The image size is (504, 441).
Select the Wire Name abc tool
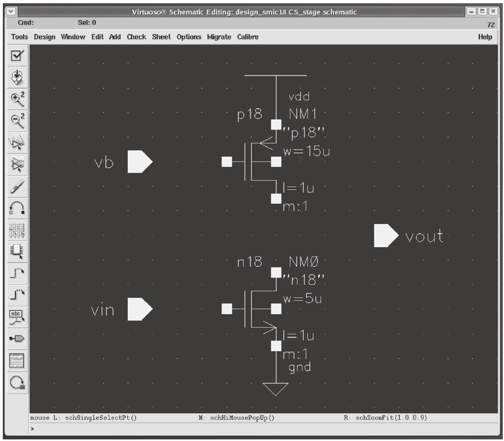(17, 316)
